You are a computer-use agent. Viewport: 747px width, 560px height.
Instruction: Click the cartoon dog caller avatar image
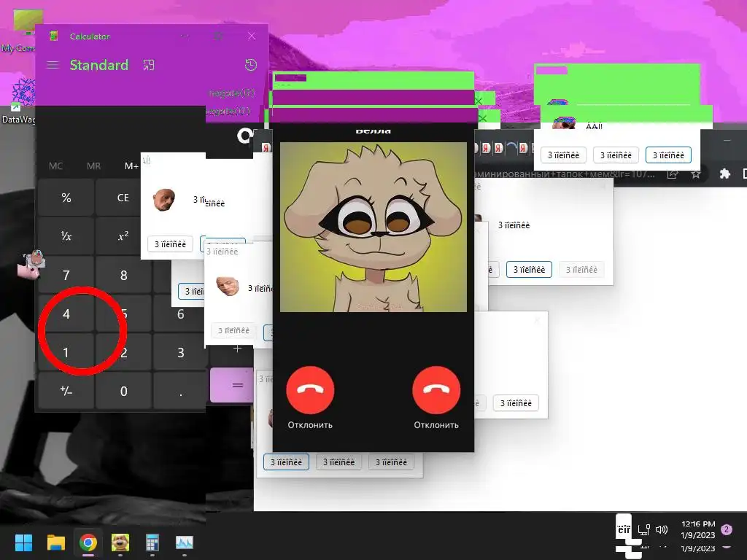pos(373,227)
